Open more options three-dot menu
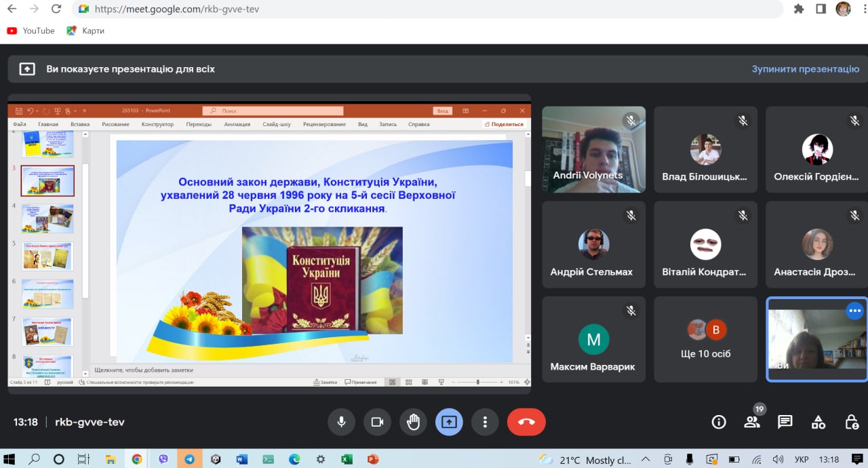This screenshot has height=468, width=868. pyautogui.click(x=485, y=422)
